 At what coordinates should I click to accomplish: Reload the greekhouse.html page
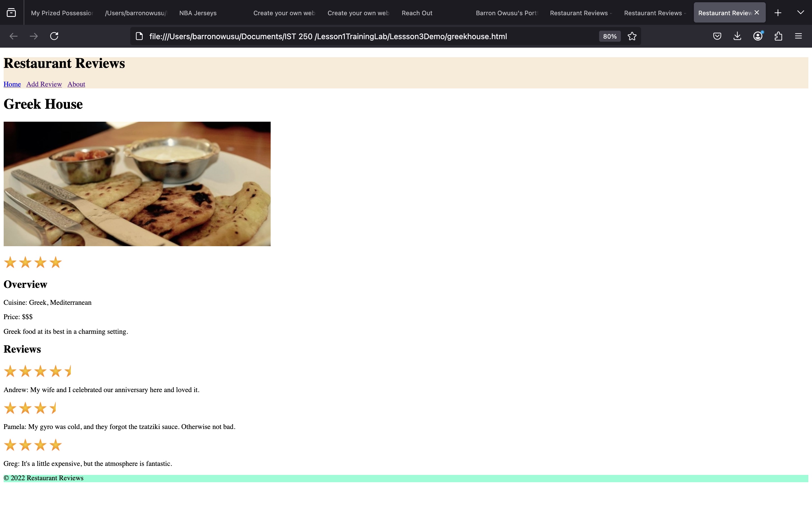pyautogui.click(x=54, y=36)
